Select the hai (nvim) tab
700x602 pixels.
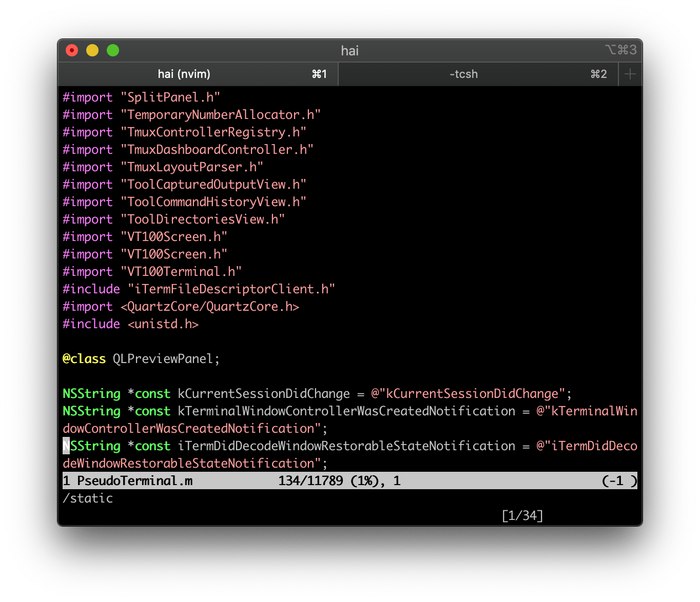[184, 74]
